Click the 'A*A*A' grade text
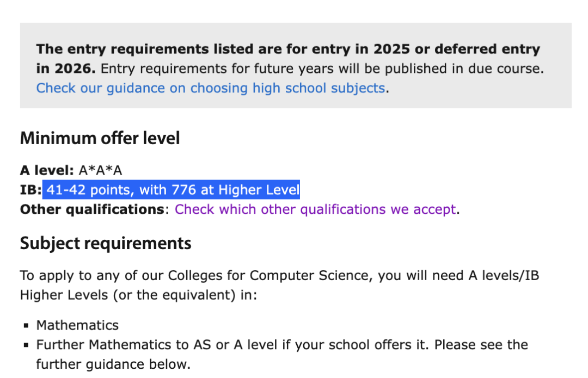The height and width of the screenshot is (378, 588). click(x=101, y=170)
